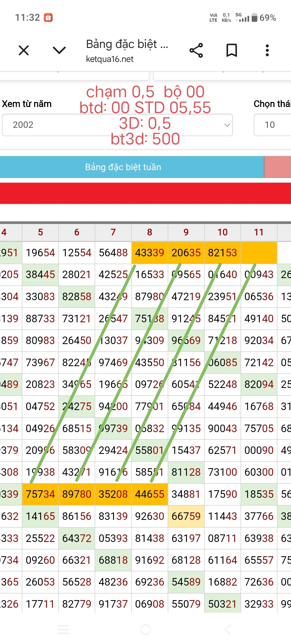Tap the green cell 54589

(186, 582)
